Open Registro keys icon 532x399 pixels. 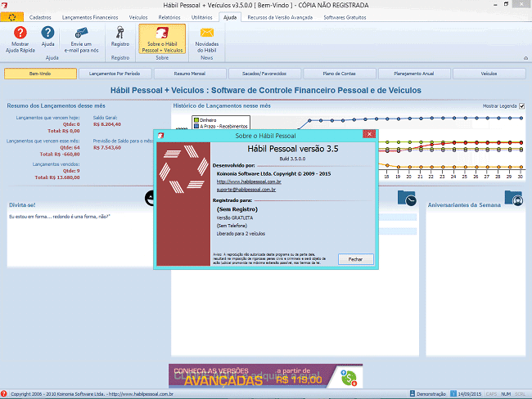(x=120, y=33)
